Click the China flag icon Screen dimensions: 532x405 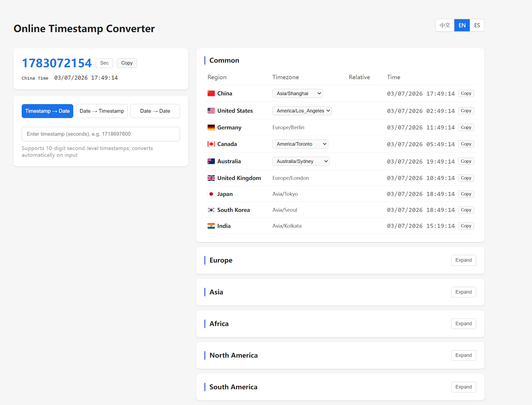[211, 93]
